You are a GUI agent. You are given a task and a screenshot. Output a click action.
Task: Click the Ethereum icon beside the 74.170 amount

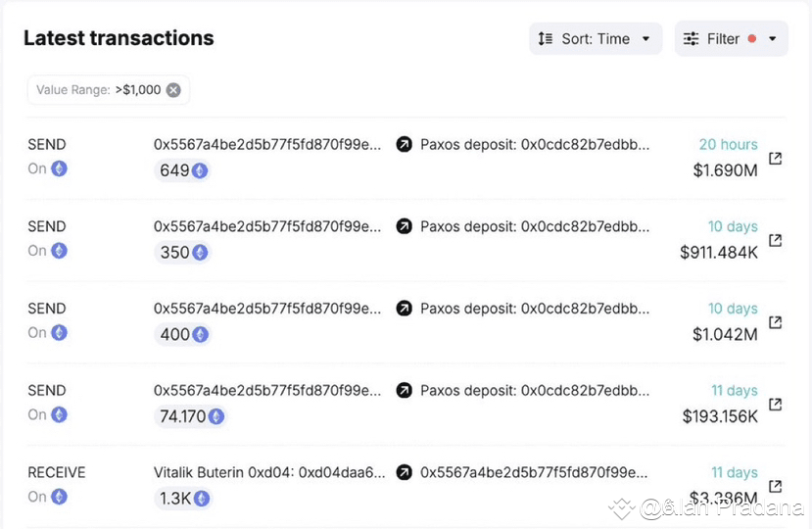215,416
